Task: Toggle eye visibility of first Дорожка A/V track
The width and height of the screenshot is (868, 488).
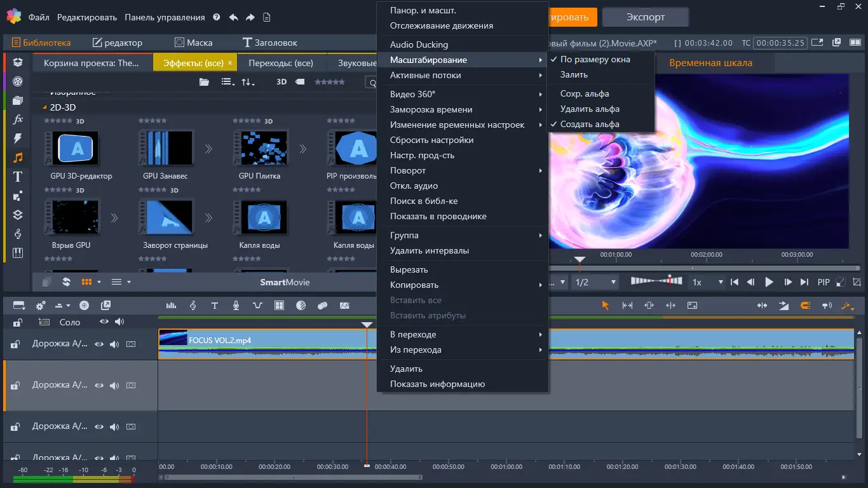Action: click(99, 344)
